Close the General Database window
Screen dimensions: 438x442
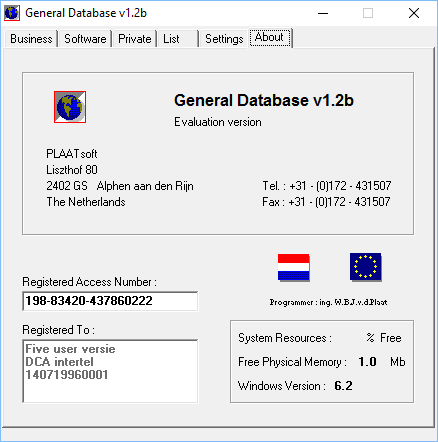[x=414, y=13]
